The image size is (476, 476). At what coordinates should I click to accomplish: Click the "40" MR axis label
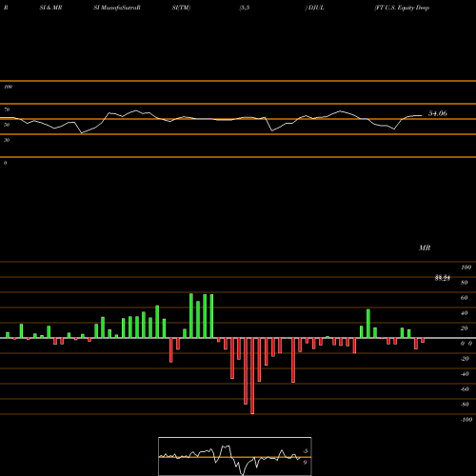(465, 313)
